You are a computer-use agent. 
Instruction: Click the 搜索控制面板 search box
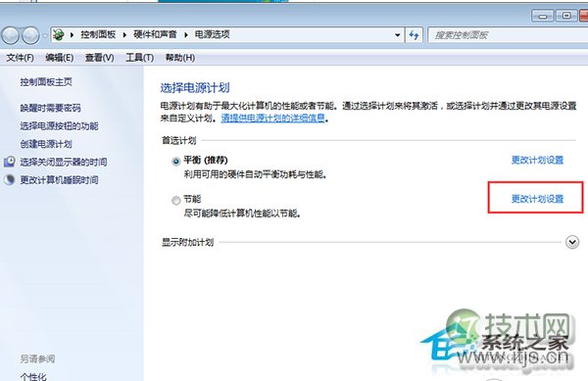click(508, 35)
